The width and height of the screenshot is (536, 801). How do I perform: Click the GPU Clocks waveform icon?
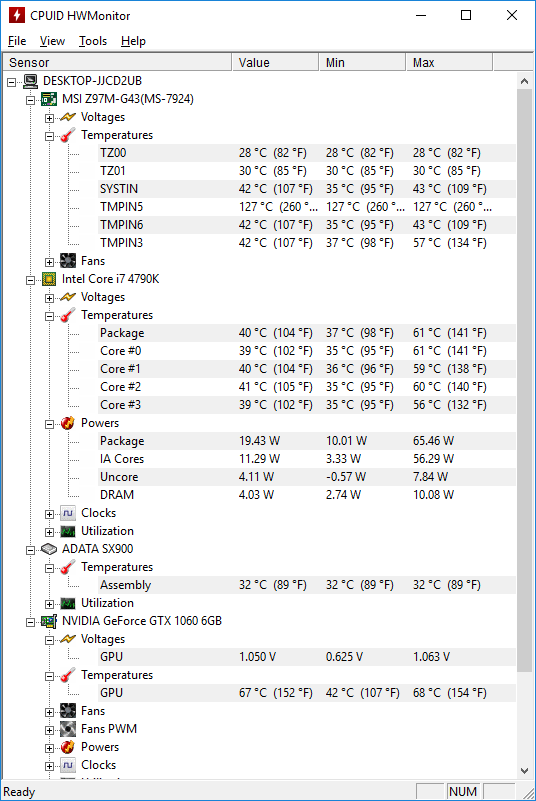(68, 765)
